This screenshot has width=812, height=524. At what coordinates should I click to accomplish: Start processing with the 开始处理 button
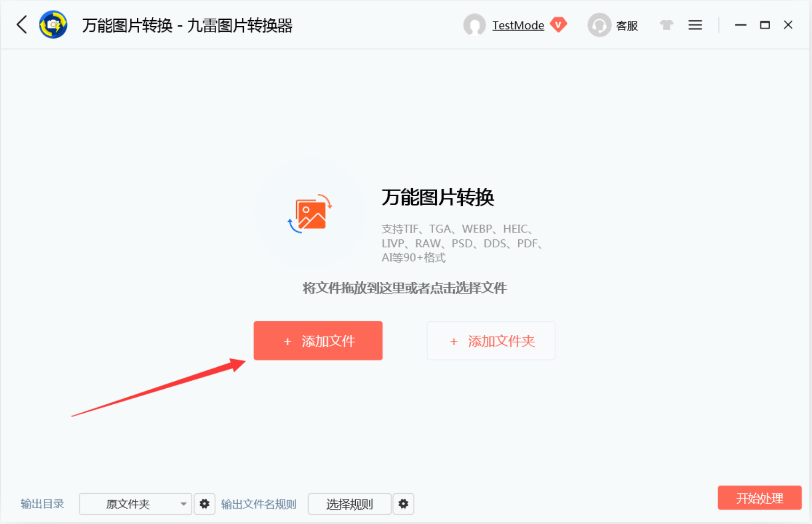click(759, 498)
